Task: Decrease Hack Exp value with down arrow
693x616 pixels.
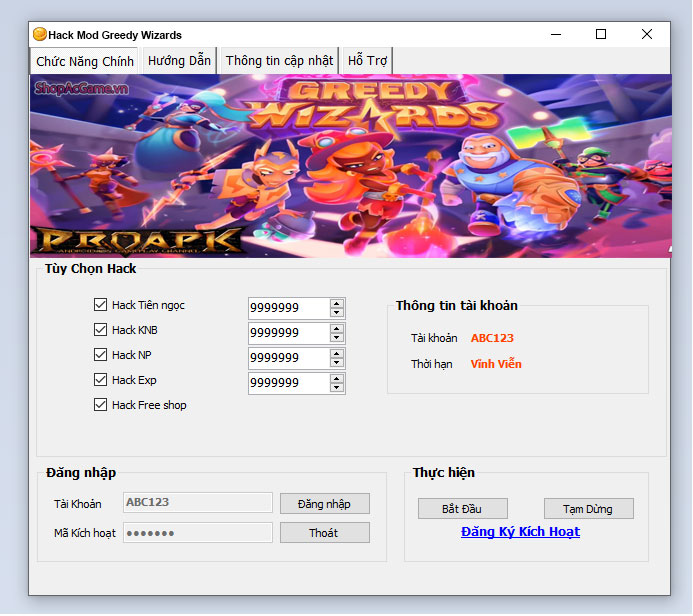Action: coord(337,388)
